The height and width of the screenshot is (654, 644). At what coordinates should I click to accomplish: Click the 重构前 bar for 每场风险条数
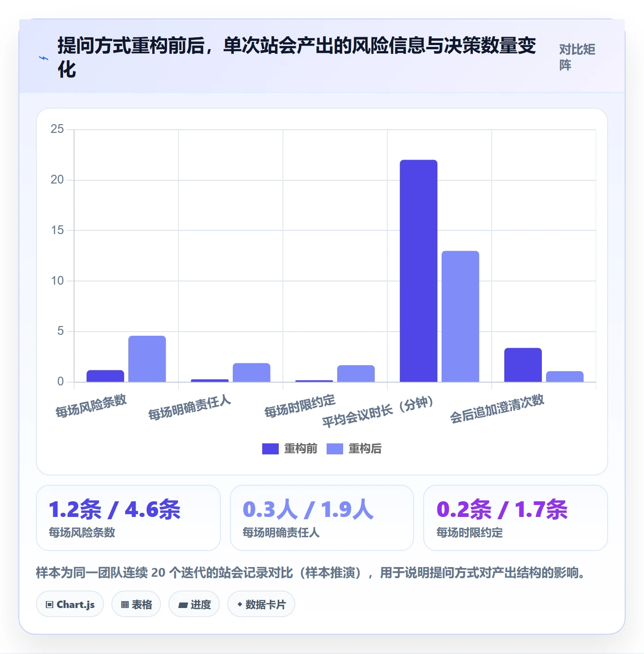[x=105, y=376]
